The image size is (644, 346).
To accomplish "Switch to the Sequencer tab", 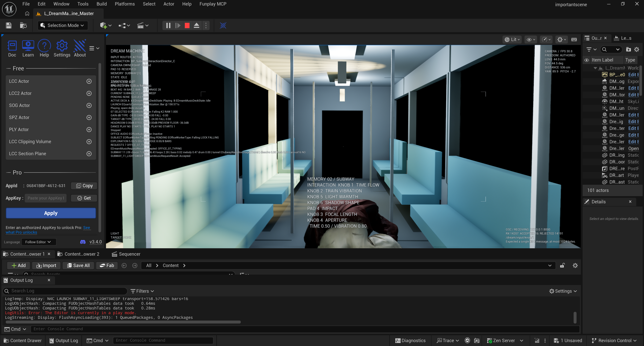I will 126,254.
